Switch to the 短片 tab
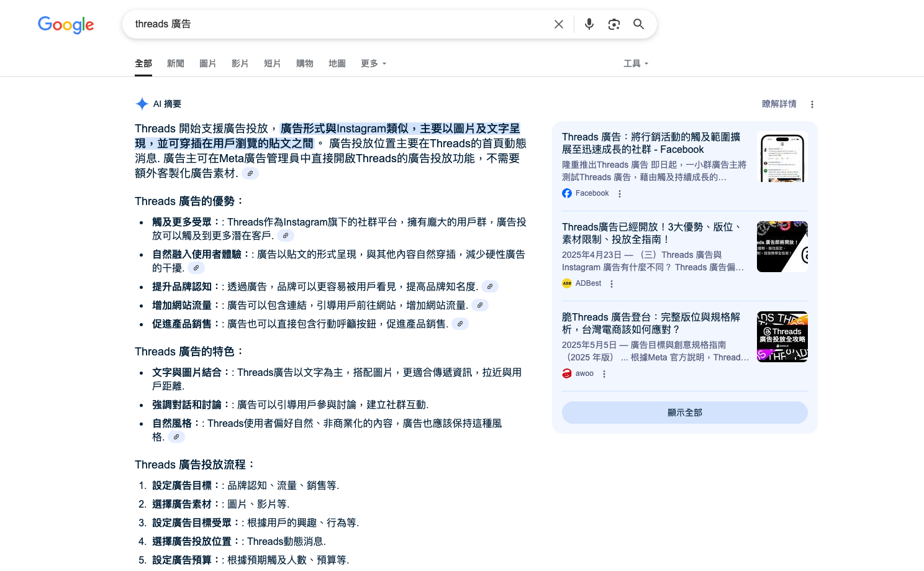 pos(273,63)
